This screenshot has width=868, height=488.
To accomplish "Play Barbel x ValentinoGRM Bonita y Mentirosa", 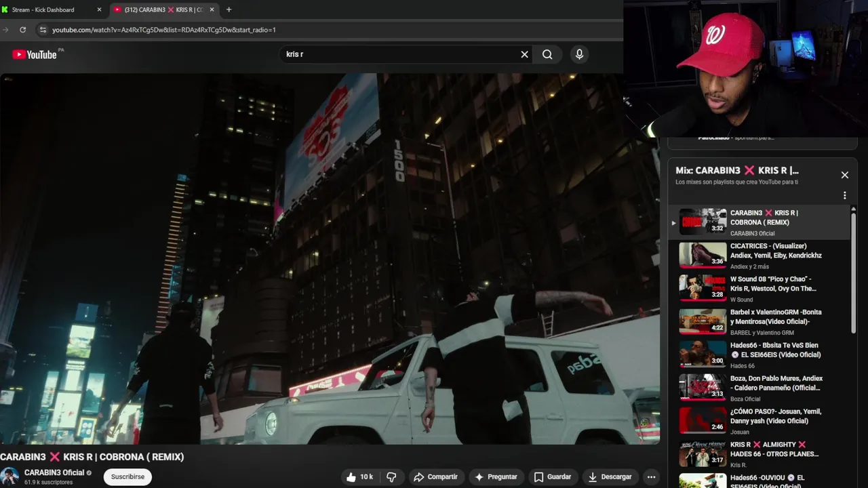I will click(759, 322).
